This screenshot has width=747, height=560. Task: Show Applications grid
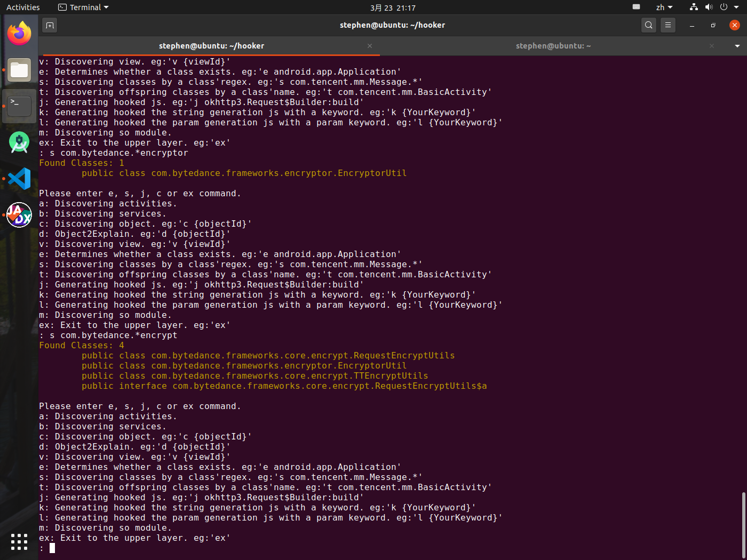[19, 541]
